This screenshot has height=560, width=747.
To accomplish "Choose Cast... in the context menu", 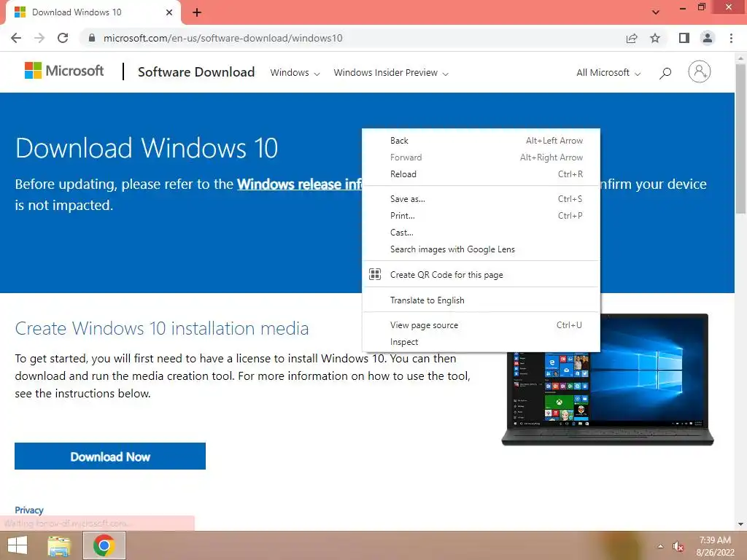I will [481, 233].
